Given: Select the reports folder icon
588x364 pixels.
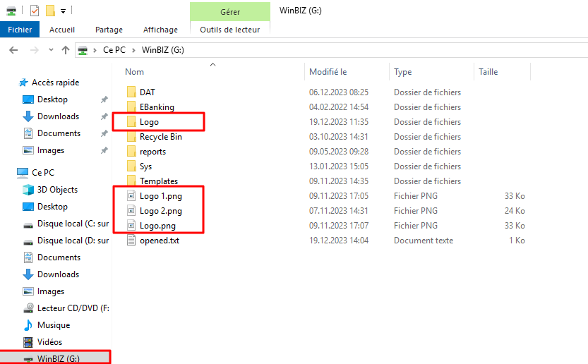Looking at the screenshot, I should tap(131, 151).
